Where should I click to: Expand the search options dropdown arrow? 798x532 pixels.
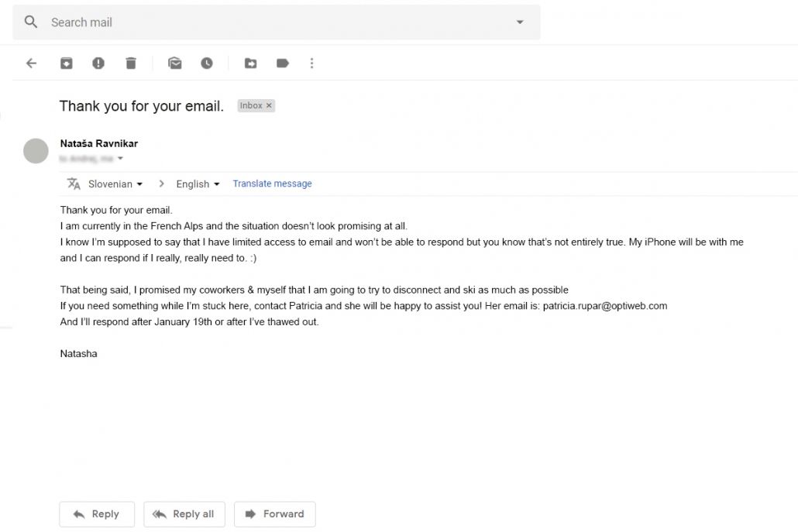pyautogui.click(x=520, y=22)
